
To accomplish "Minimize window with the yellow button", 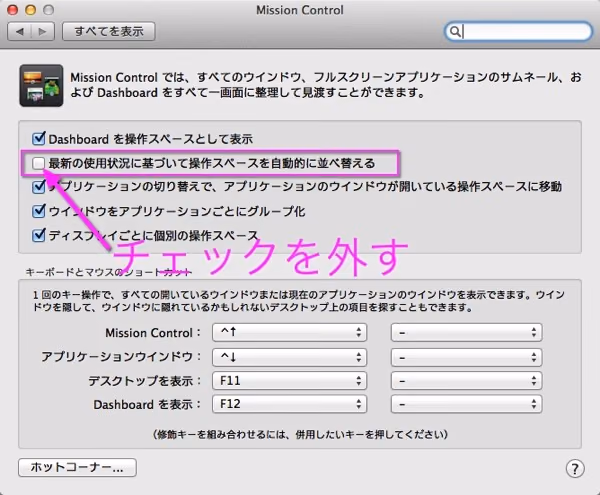I will 31,10.
